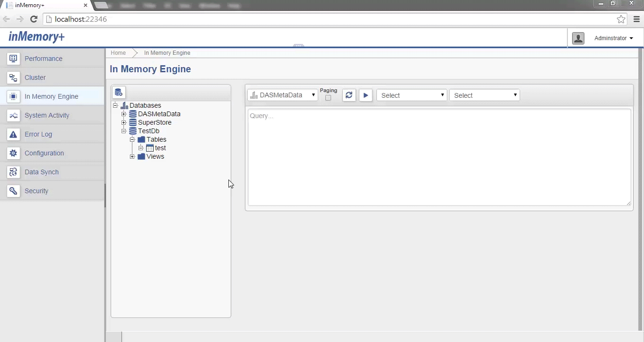Click the inMemory+ logo

point(36,37)
